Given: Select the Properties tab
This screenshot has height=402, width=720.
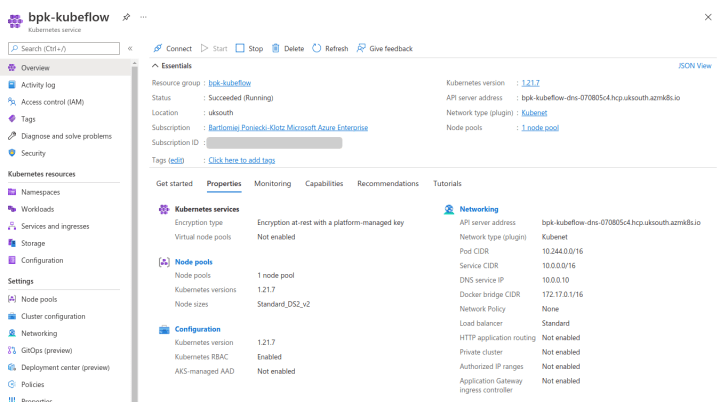Looking at the screenshot, I should 224,183.
